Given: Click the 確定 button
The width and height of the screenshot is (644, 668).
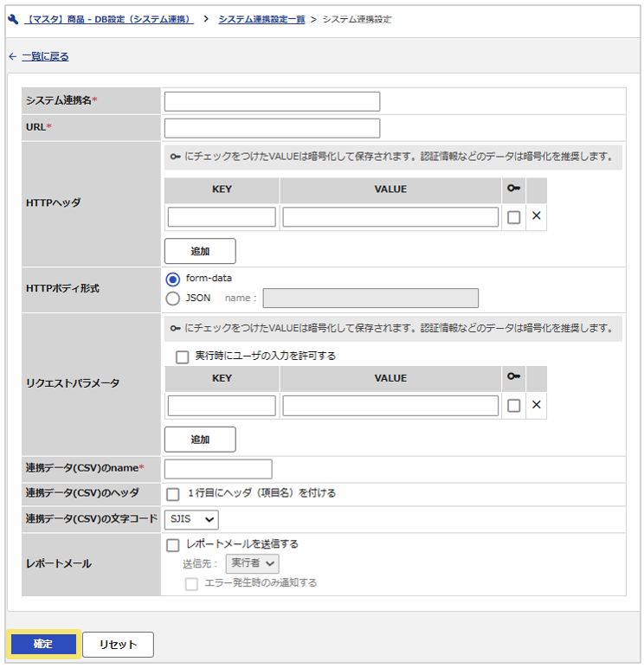Looking at the screenshot, I should [43, 644].
